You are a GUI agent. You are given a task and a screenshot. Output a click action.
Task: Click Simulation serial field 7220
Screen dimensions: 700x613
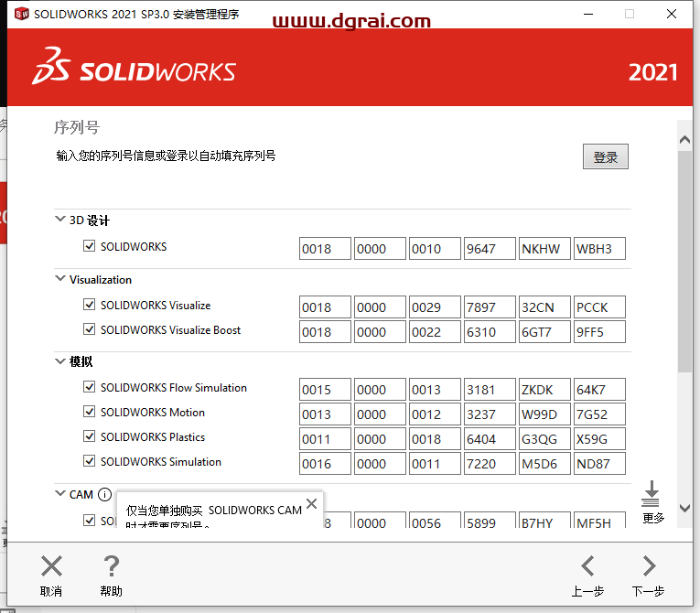click(490, 464)
